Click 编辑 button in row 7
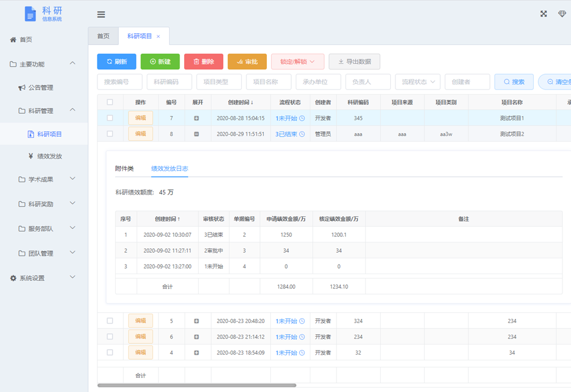Image resolution: width=571 pixels, height=392 pixels. 140,118
